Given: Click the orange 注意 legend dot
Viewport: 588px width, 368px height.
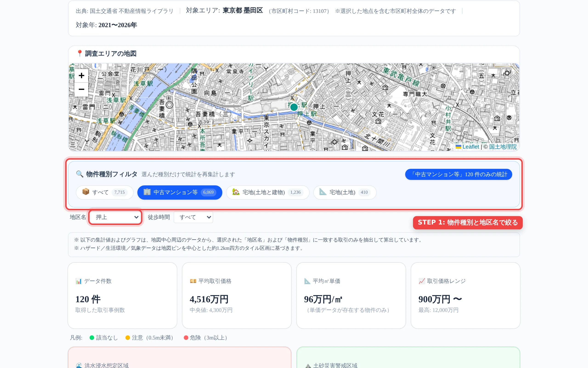Looking at the screenshot, I should click(x=127, y=338).
